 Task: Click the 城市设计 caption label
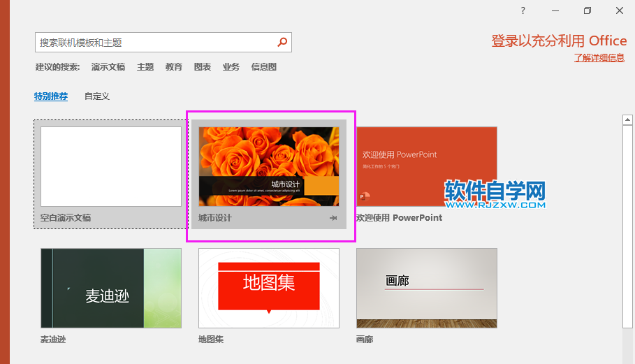tap(215, 218)
